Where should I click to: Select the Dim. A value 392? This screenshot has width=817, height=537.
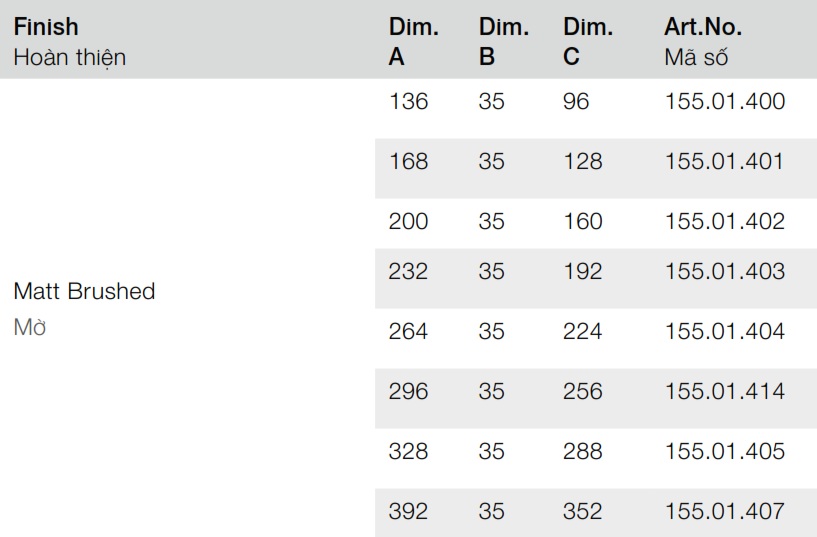[x=408, y=511]
